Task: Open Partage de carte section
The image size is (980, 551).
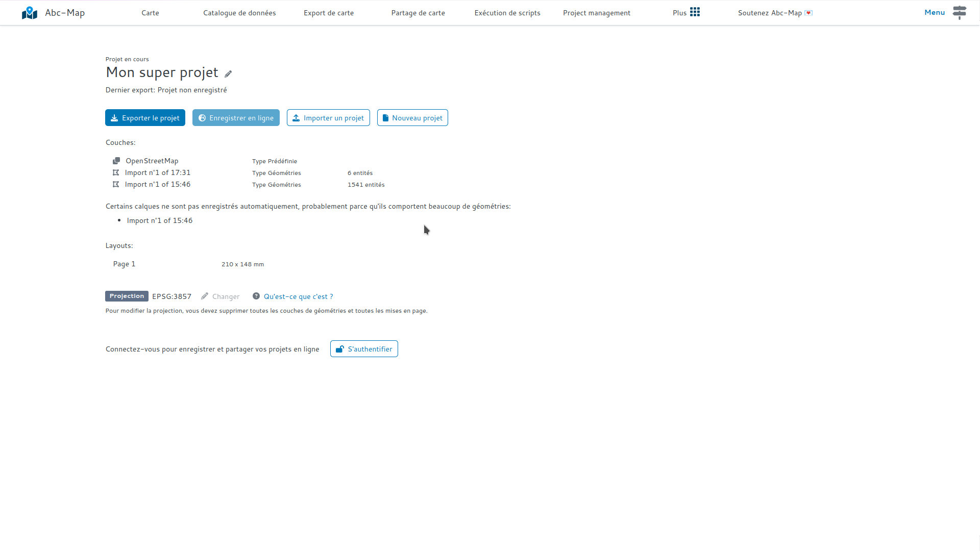Action: pyautogui.click(x=418, y=13)
